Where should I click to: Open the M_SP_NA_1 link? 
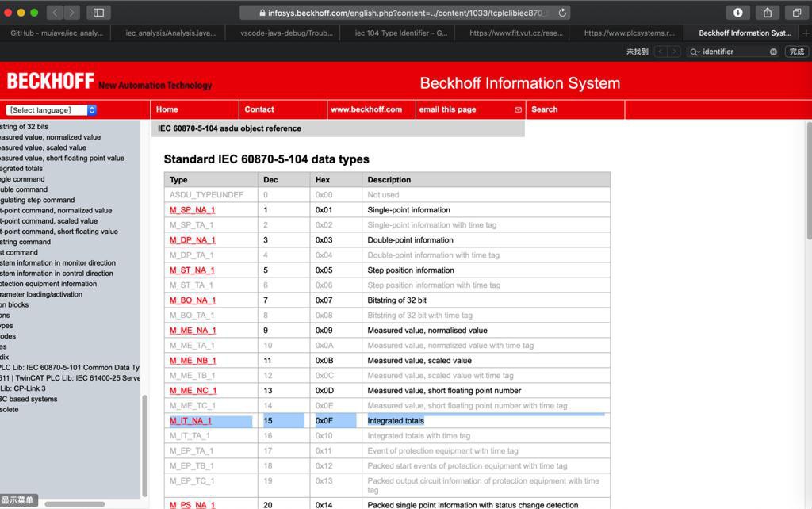click(192, 210)
